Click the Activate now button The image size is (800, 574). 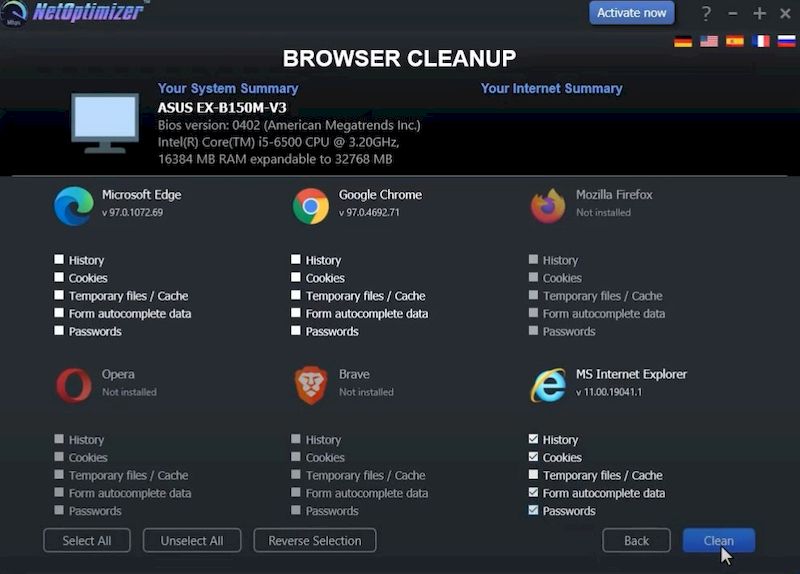[x=631, y=13]
